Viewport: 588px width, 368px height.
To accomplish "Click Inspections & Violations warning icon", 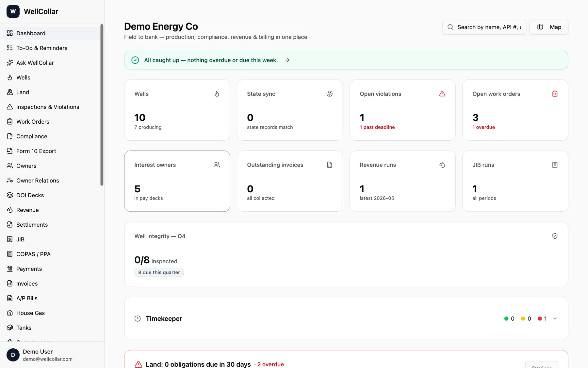I will coord(10,107).
